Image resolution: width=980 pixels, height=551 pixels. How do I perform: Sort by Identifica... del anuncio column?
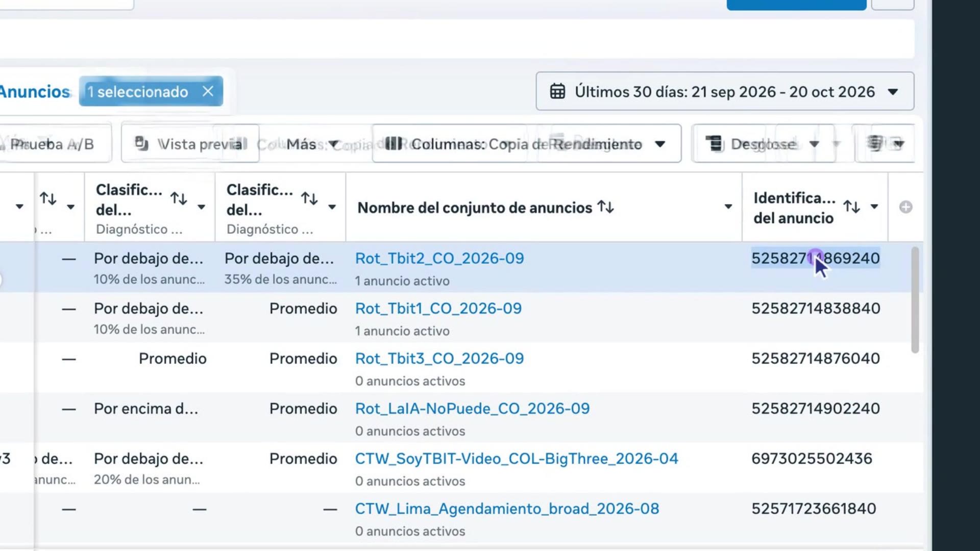point(852,207)
